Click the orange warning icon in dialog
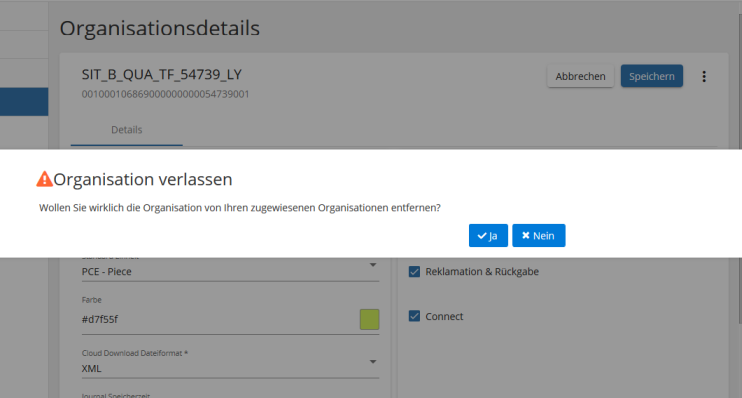742x398 pixels. click(44, 179)
